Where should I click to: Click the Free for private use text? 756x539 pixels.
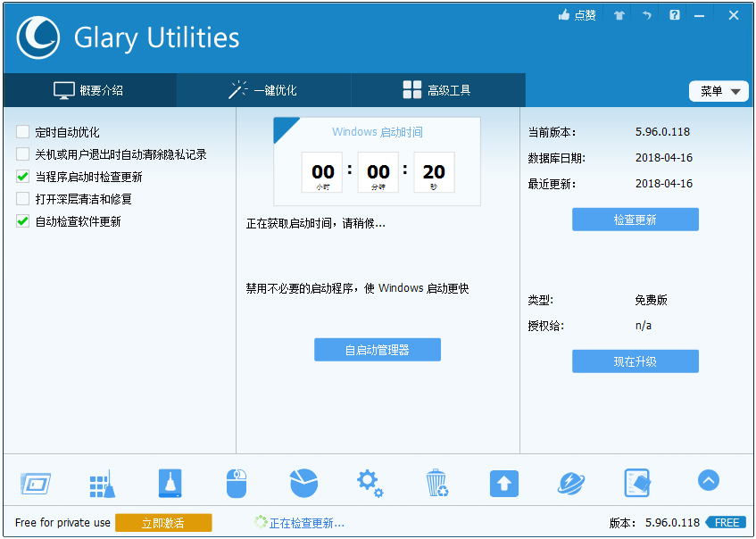62,523
